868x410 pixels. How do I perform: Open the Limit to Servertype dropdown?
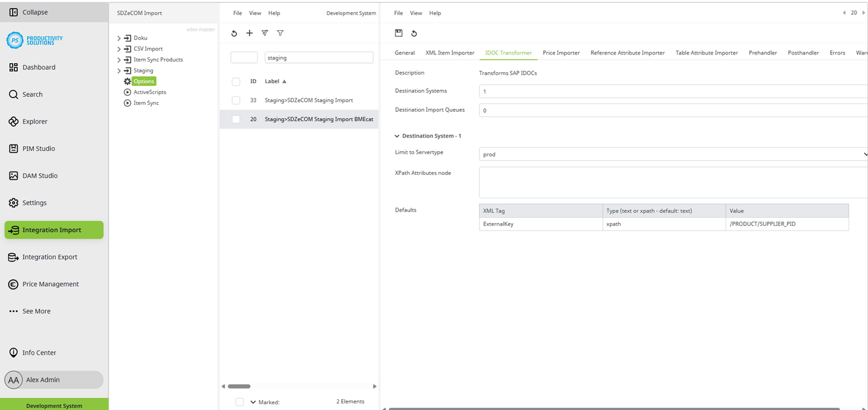pyautogui.click(x=863, y=154)
